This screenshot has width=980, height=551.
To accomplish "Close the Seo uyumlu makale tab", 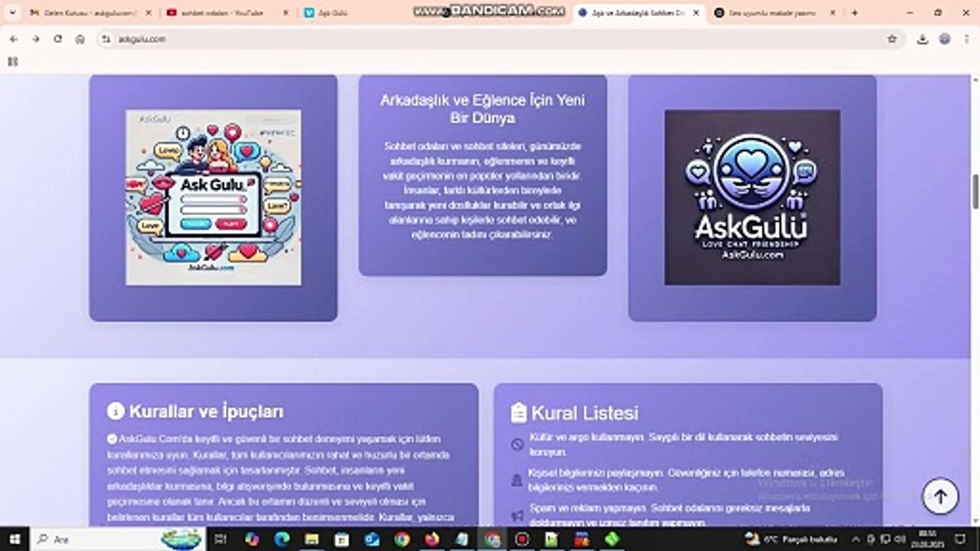I will pos(833,13).
